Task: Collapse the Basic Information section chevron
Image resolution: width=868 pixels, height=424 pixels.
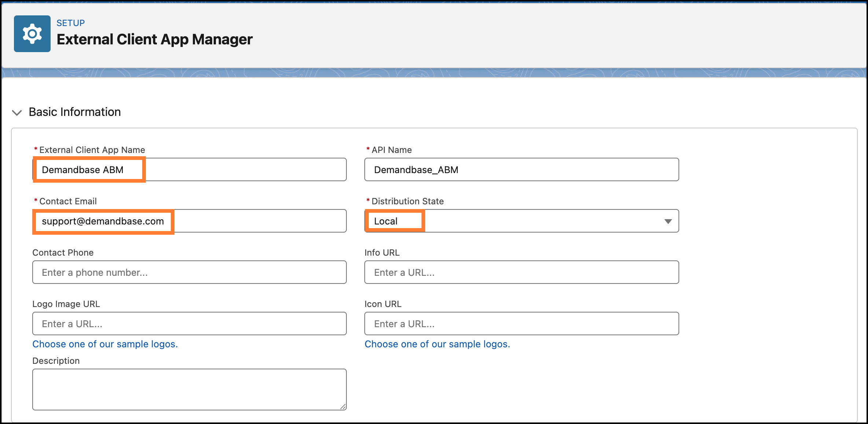Action: pyautogui.click(x=17, y=113)
